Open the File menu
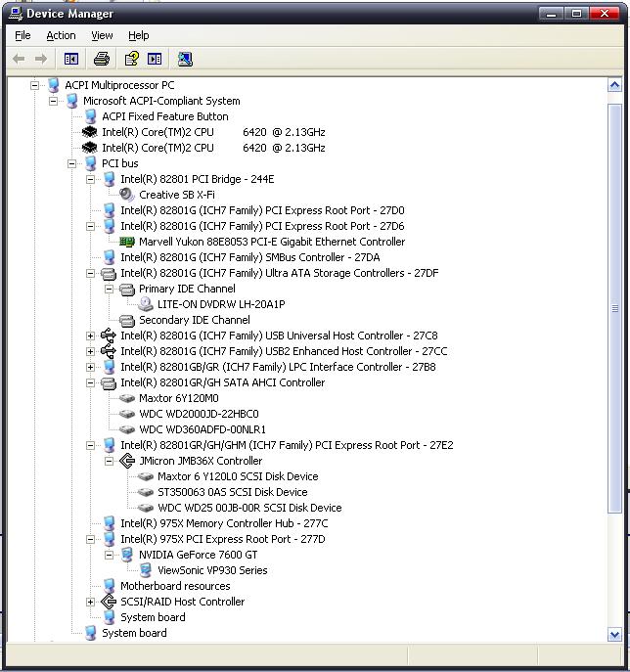 tap(22, 35)
